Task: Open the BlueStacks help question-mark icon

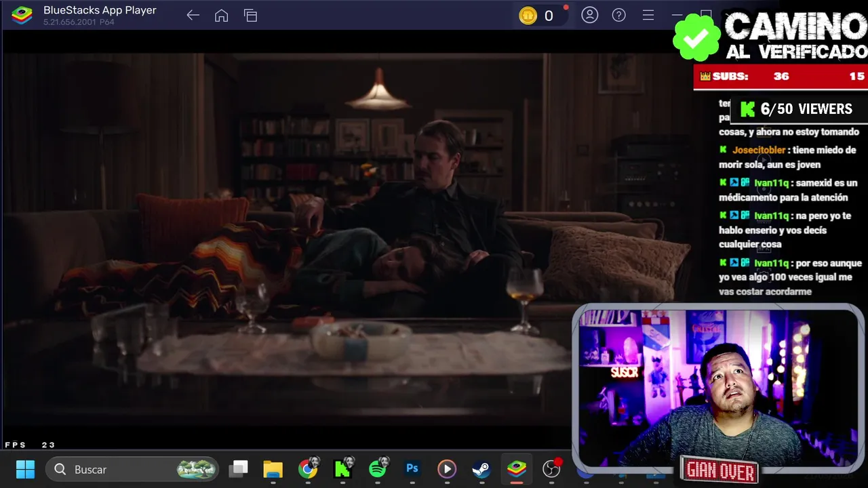Action: click(x=618, y=15)
